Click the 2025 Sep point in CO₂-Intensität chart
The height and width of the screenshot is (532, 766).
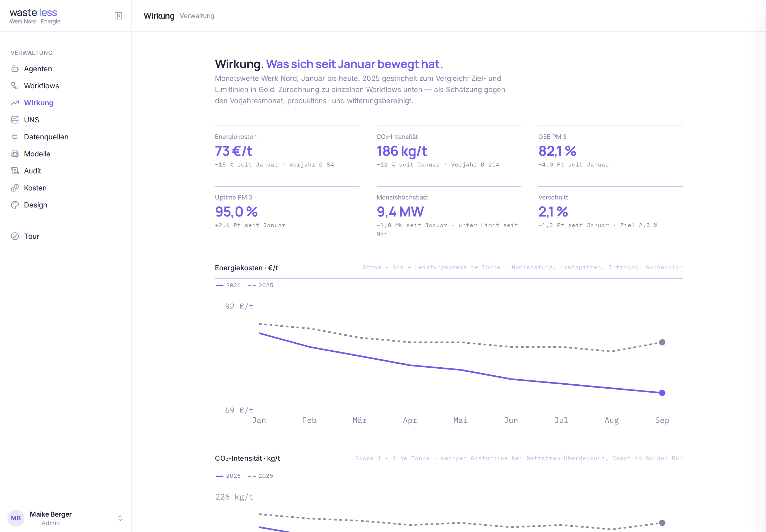(x=662, y=523)
